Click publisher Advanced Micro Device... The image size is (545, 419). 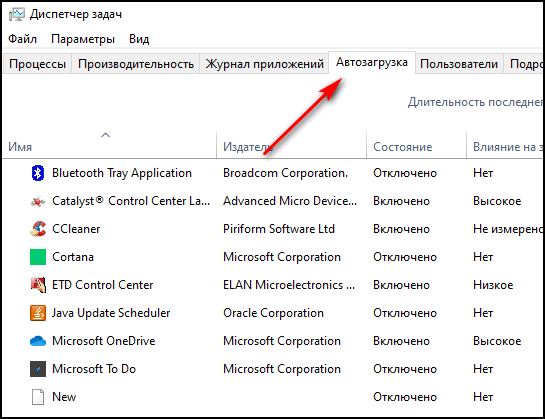[x=290, y=201]
